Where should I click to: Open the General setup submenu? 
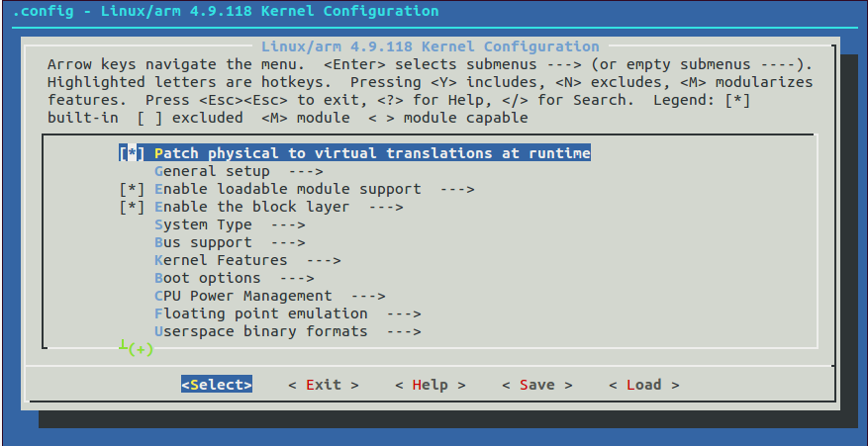click(x=239, y=171)
